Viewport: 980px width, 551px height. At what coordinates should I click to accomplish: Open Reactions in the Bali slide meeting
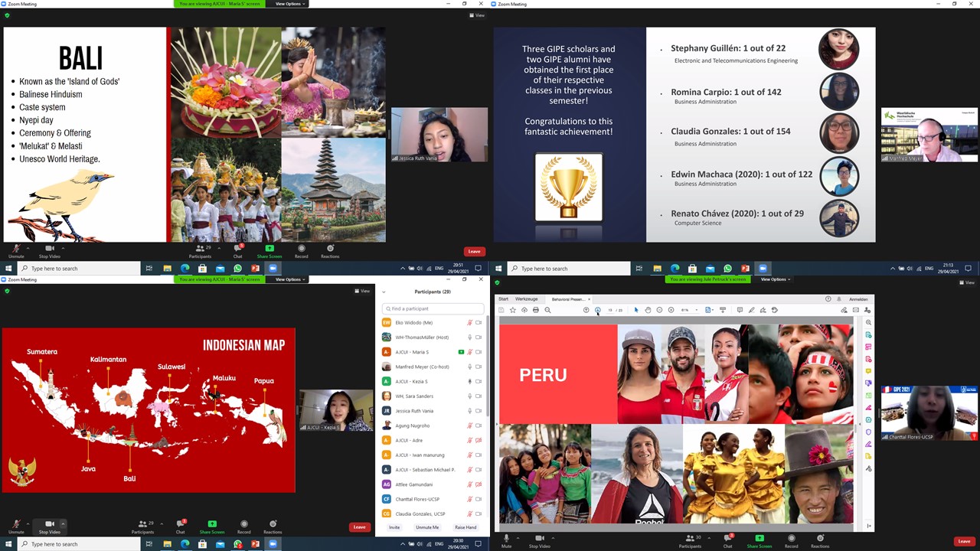tap(330, 250)
